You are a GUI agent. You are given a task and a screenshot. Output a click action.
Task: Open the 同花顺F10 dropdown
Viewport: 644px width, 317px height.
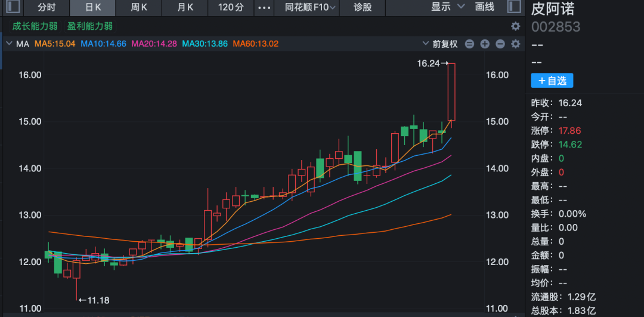[311, 8]
